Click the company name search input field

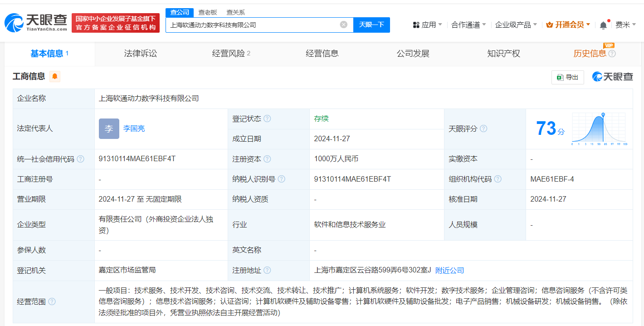point(254,25)
